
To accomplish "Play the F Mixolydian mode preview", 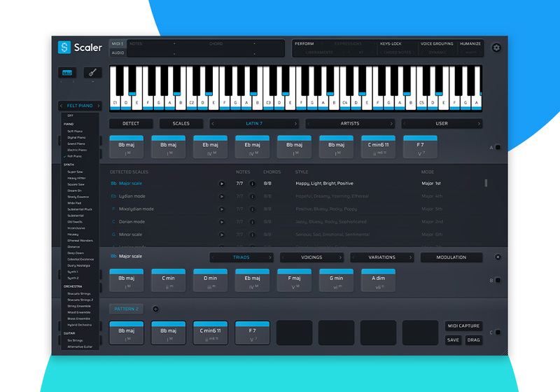I will [222, 209].
